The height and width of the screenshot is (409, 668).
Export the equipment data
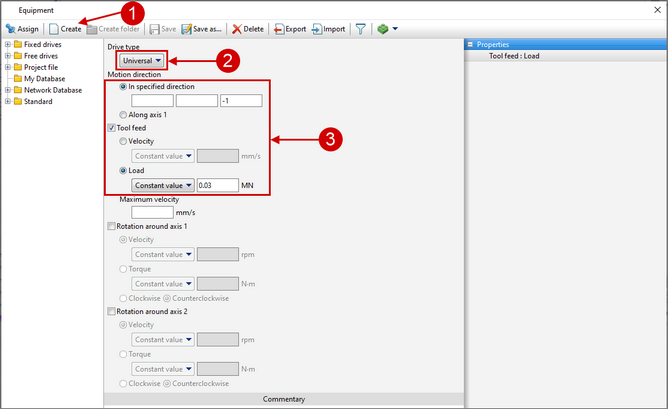pyautogui.click(x=290, y=29)
